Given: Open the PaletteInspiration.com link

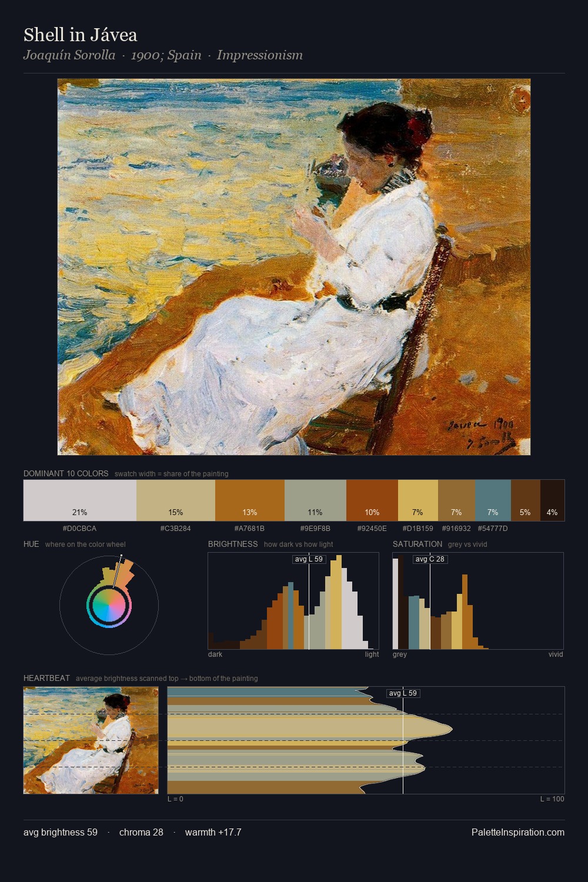Looking at the screenshot, I should pos(518,833).
